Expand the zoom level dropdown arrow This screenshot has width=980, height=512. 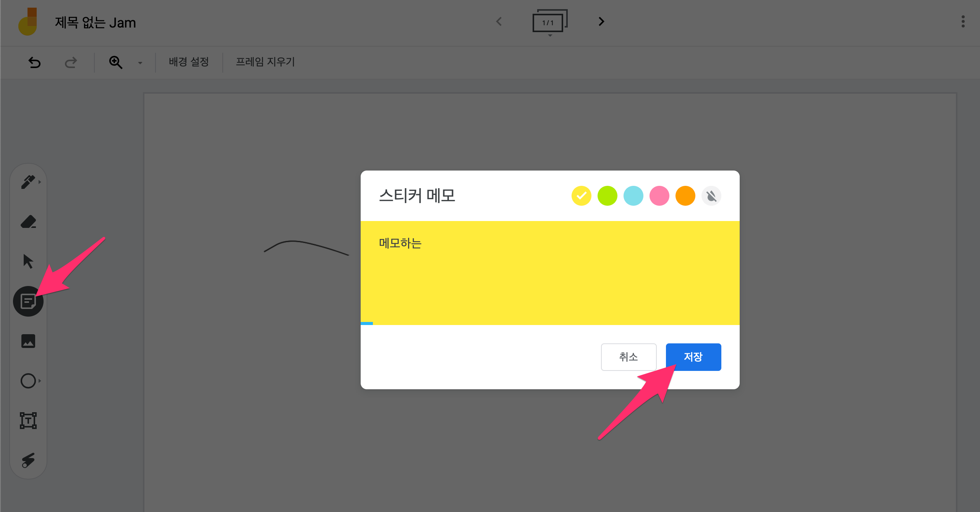point(140,63)
